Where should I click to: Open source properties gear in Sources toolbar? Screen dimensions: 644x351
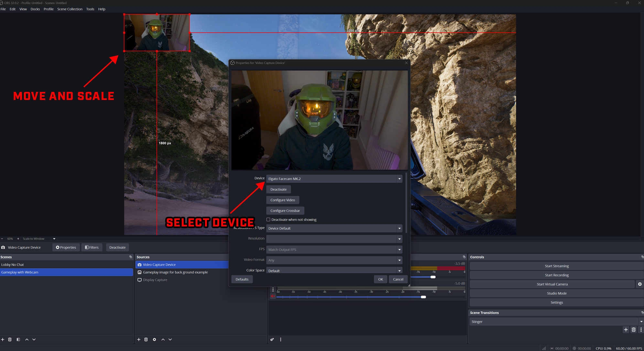pyautogui.click(x=154, y=339)
